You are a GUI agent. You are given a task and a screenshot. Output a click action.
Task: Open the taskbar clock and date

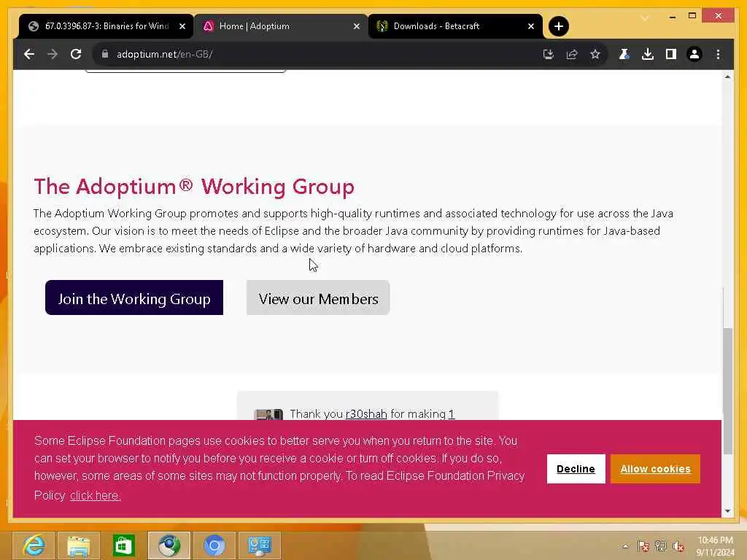(x=715, y=546)
